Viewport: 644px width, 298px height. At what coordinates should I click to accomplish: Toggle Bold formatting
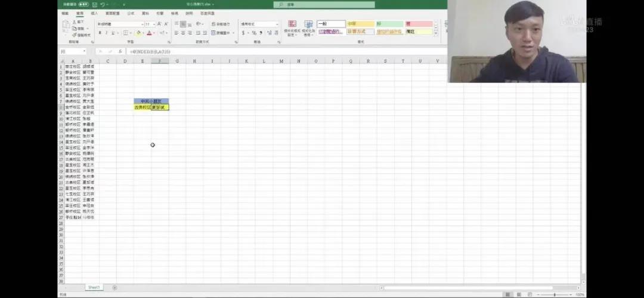[100, 33]
